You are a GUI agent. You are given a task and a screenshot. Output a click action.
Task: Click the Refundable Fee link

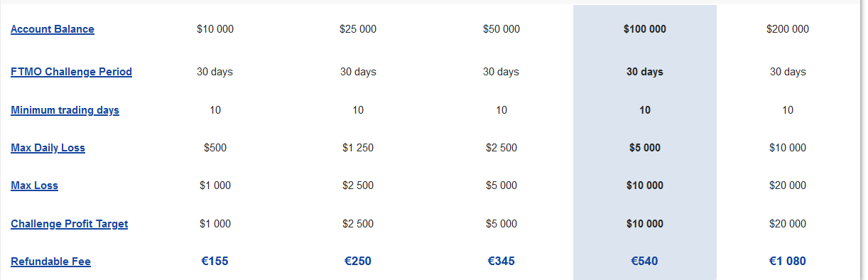click(50, 262)
